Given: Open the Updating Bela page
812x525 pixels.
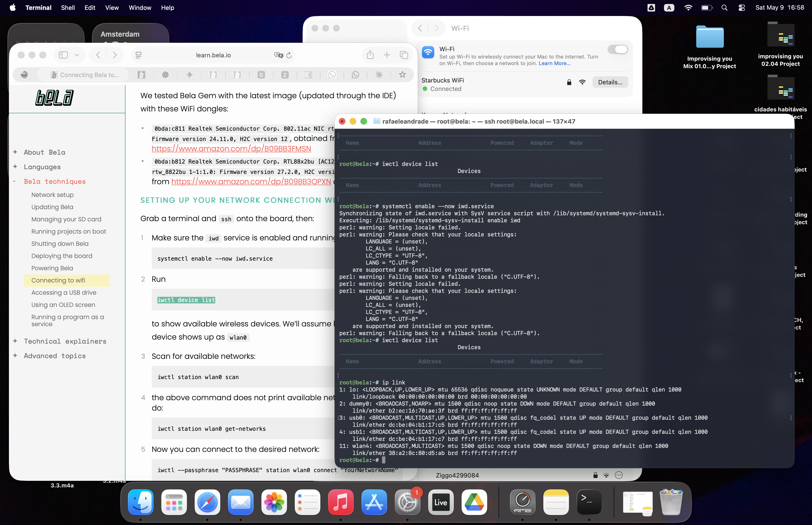Looking at the screenshot, I should click(52, 207).
